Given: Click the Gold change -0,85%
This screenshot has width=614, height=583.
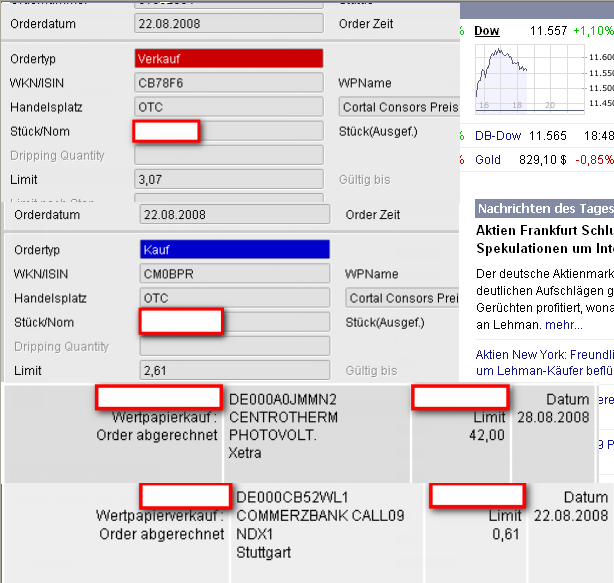Looking at the screenshot, I should 594,160.
